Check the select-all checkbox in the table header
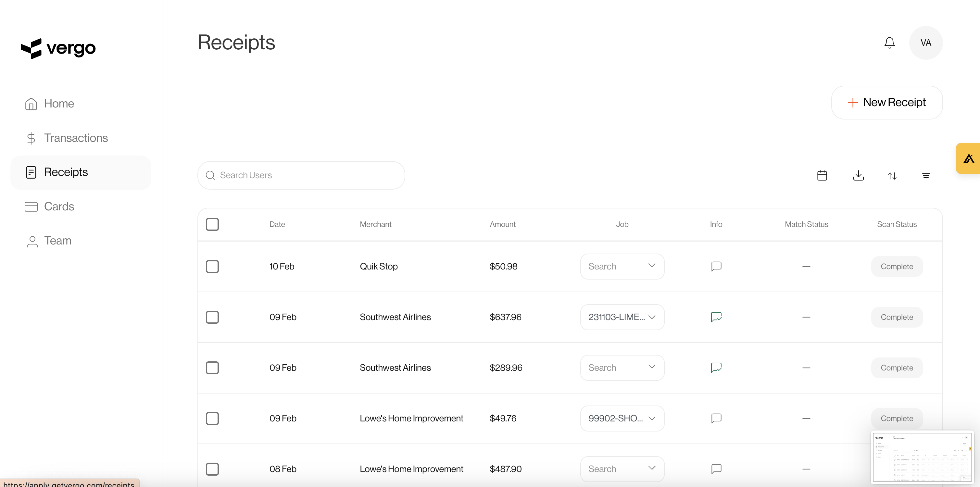Image resolution: width=980 pixels, height=487 pixels. click(x=212, y=224)
